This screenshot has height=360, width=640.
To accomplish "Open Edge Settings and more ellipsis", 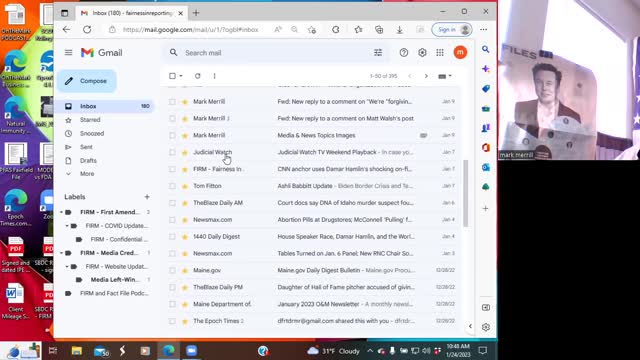I will pyautogui.click(x=484, y=29).
